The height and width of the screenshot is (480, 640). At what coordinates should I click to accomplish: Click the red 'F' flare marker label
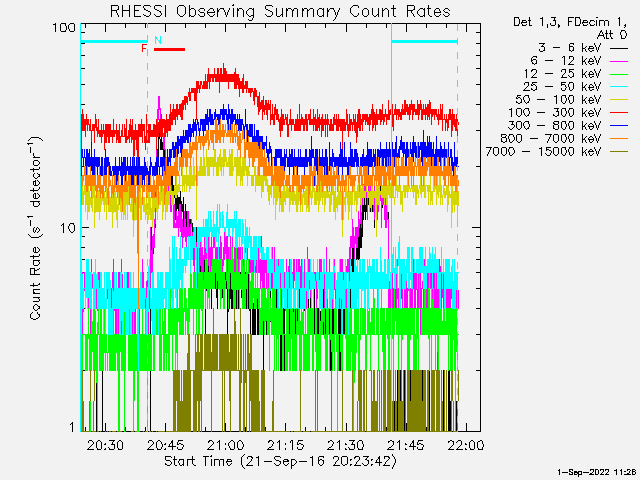point(144,49)
